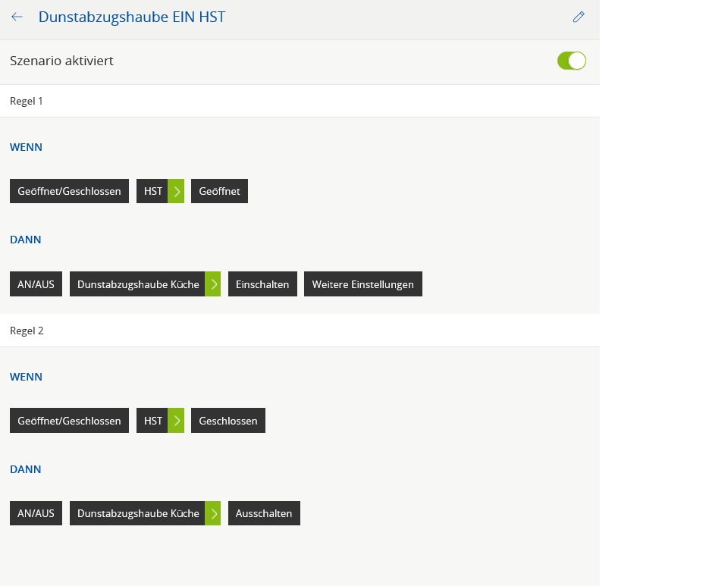Click AN/AUS tag in Regel 1
This screenshot has height=586, width=728.
tap(36, 284)
